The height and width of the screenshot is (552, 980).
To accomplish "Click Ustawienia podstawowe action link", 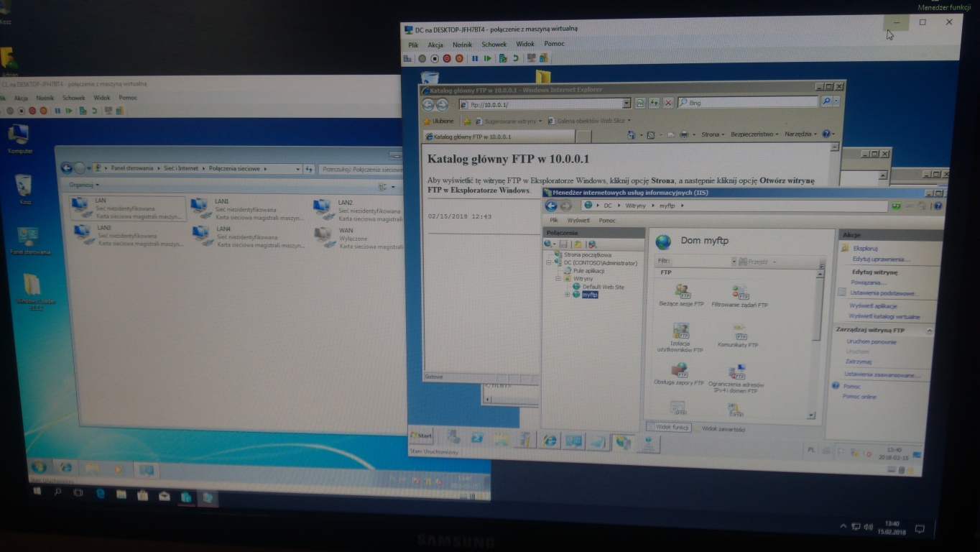I will click(884, 293).
